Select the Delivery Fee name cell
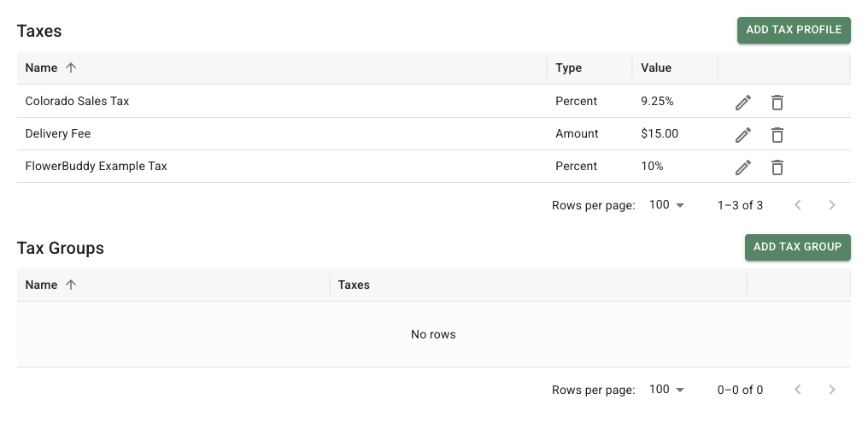This screenshot has width=868, height=429. pos(282,133)
